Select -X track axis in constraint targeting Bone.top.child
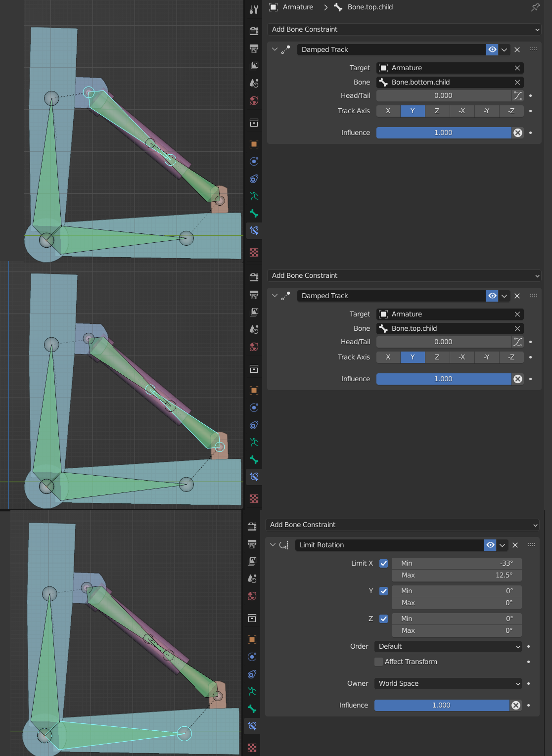552x756 pixels. [x=462, y=357]
